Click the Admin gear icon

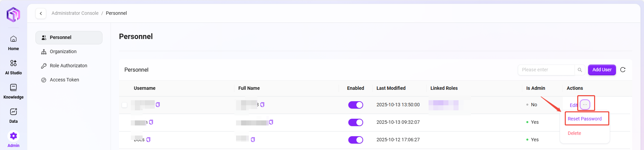point(13,136)
